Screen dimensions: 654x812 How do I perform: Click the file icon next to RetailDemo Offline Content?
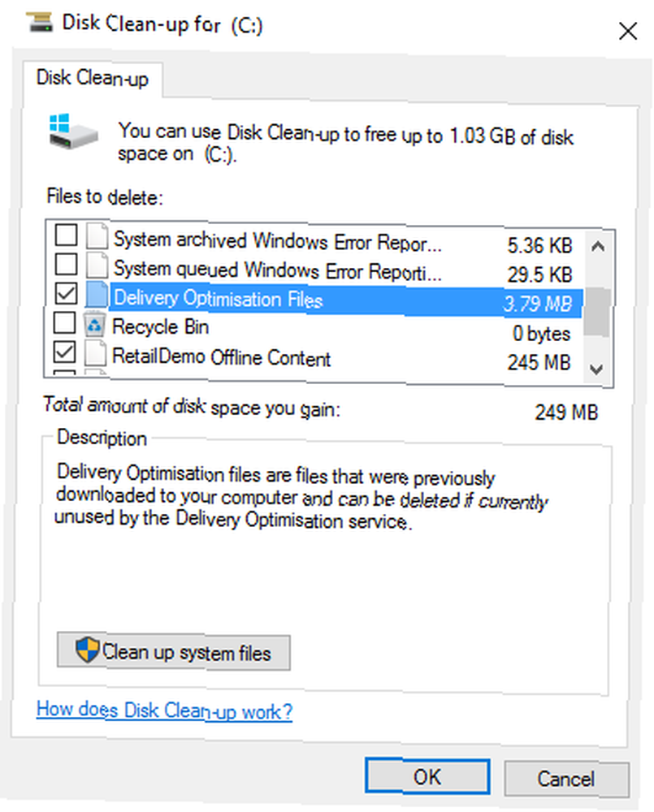coord(96,353)
